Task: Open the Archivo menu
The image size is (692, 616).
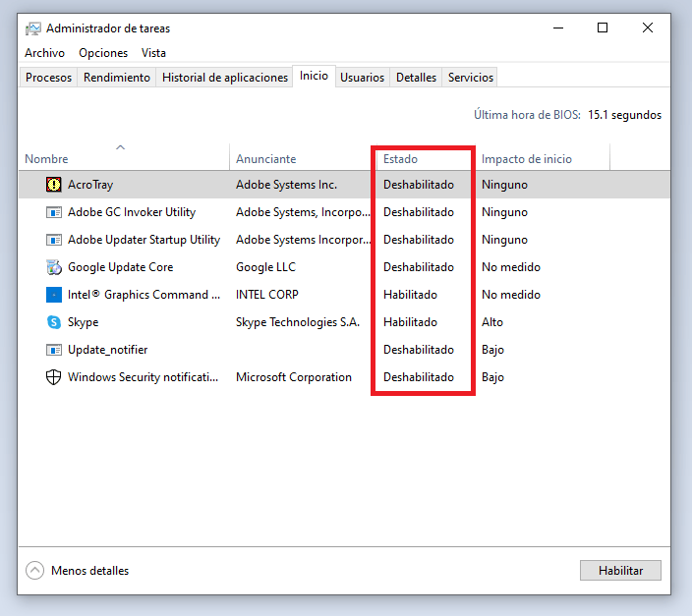Action: coord(44,53)
